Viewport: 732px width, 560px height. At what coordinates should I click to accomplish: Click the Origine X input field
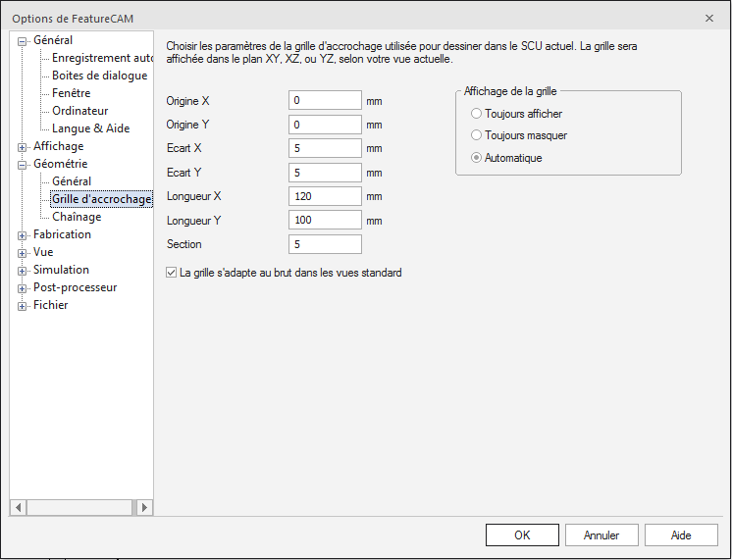[x=325, y=100]
